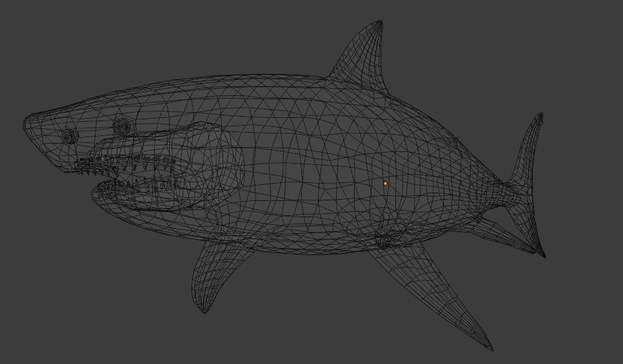Image resolution: width=623 pixels, height=364 pixels.
Task: Select the row of upper teeth in the mouth
Action: 125,164
